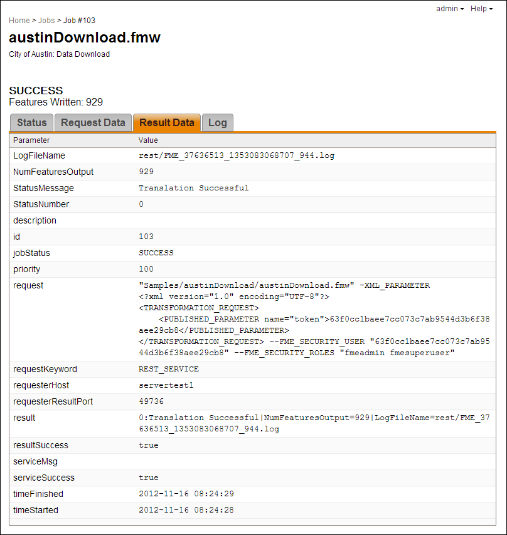This screenshot has width=507, height=535.
Task: Click the austinDownload.fmw page title
Action: (85, 38)
